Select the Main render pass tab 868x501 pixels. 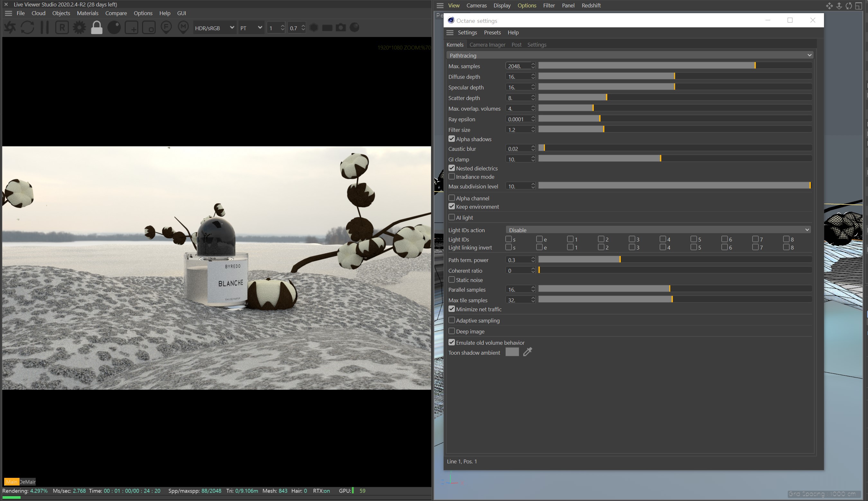coord(11,482)
